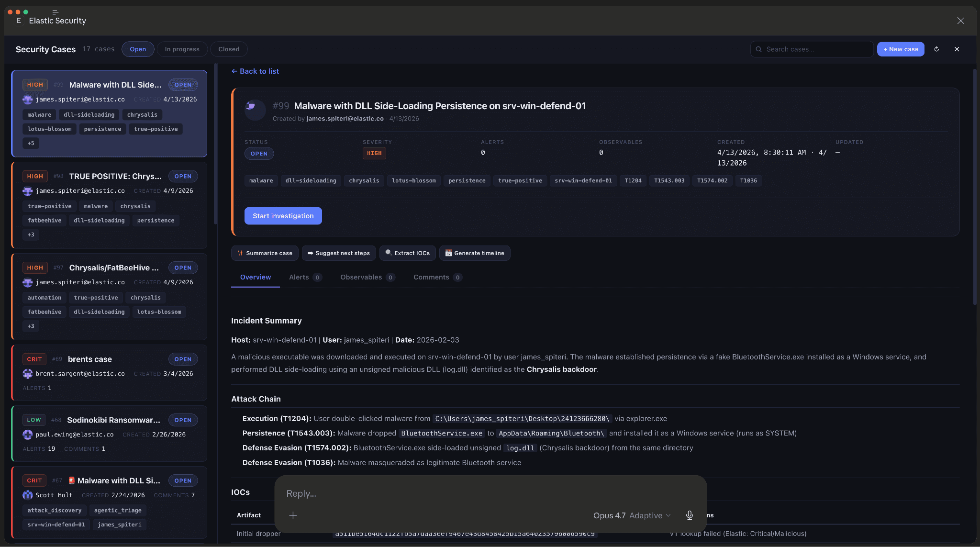Click james.spiteri's avatar on case #99

click(27, 99)
